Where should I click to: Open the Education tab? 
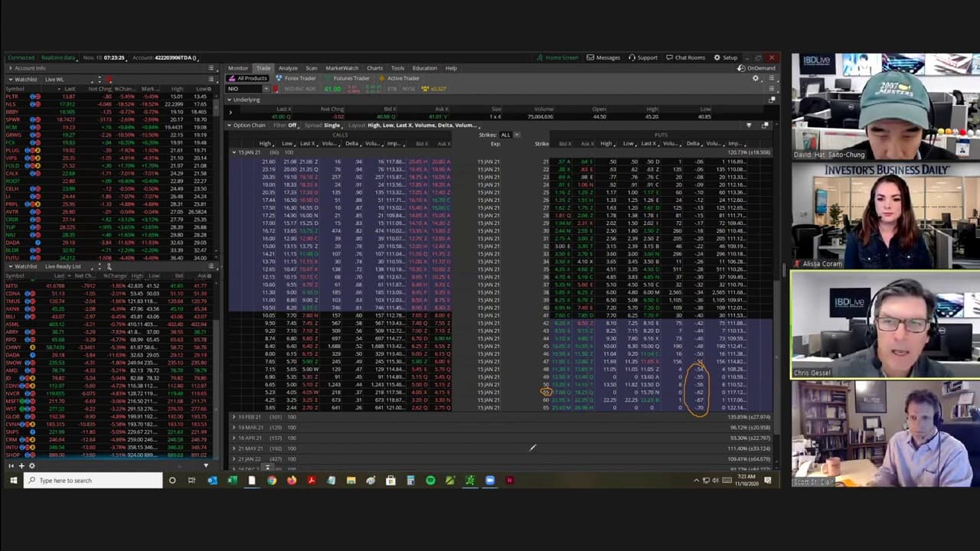pyautogui.click(x=424, y=68)
